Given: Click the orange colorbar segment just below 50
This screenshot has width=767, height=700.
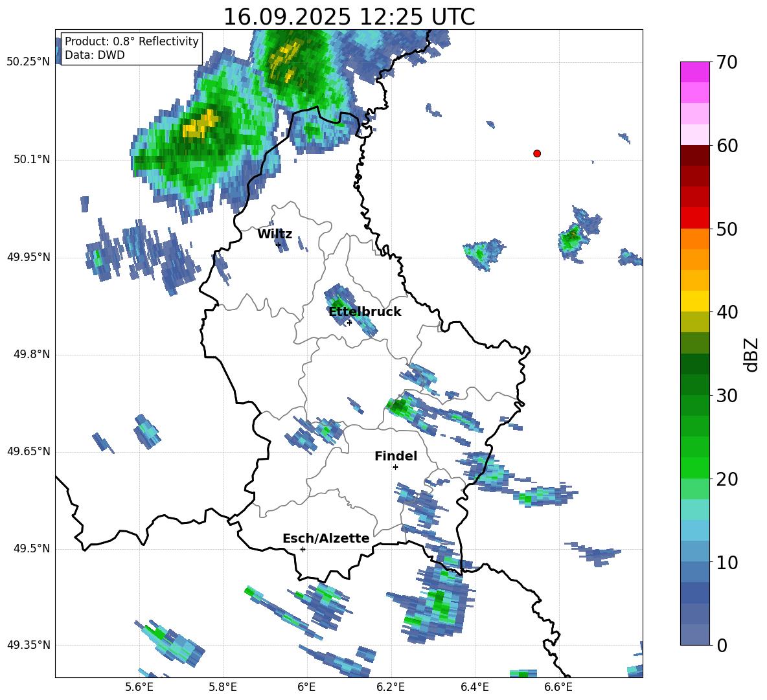Looking at the screenshot, I should click(694, 238).
